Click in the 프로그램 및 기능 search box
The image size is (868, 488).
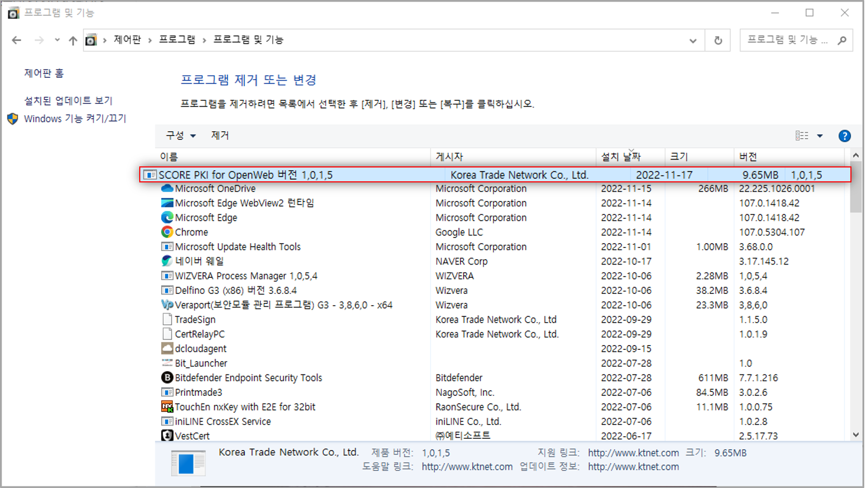click(787, 40)
